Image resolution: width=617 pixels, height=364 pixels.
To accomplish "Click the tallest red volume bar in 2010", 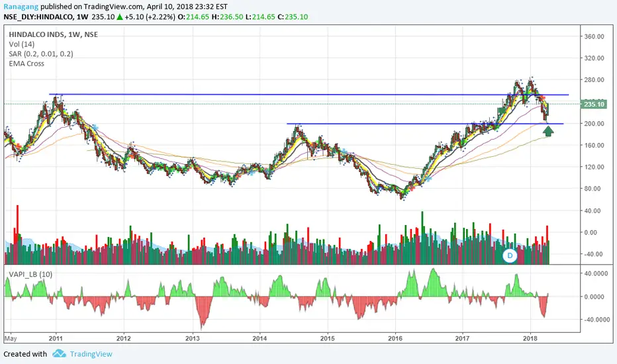I will click(17, 234).
